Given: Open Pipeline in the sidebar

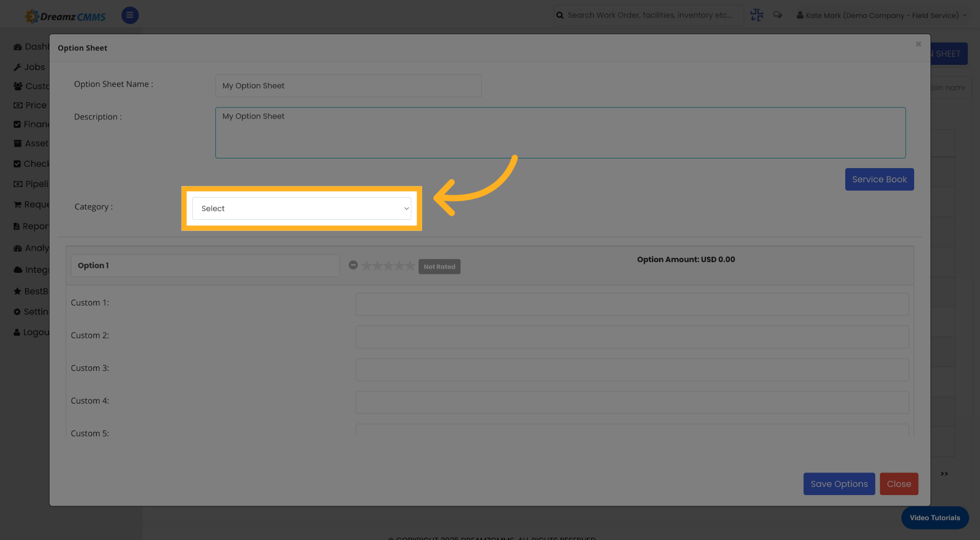Looking at the screenshot, I should tap(31, 184).
